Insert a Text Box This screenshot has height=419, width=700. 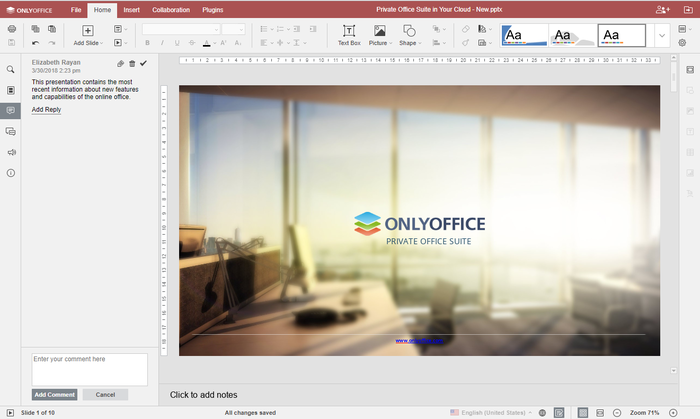pos(349,35)
